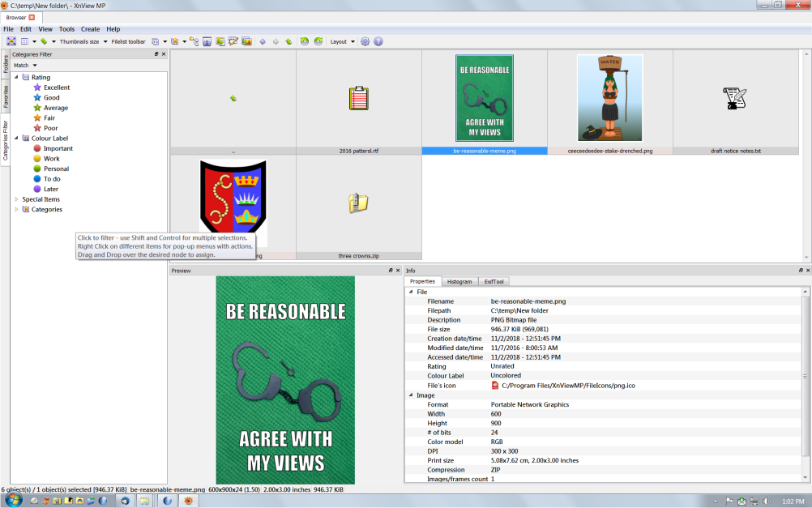
Task: Open the Tools menu
Action: coord(66,29)
